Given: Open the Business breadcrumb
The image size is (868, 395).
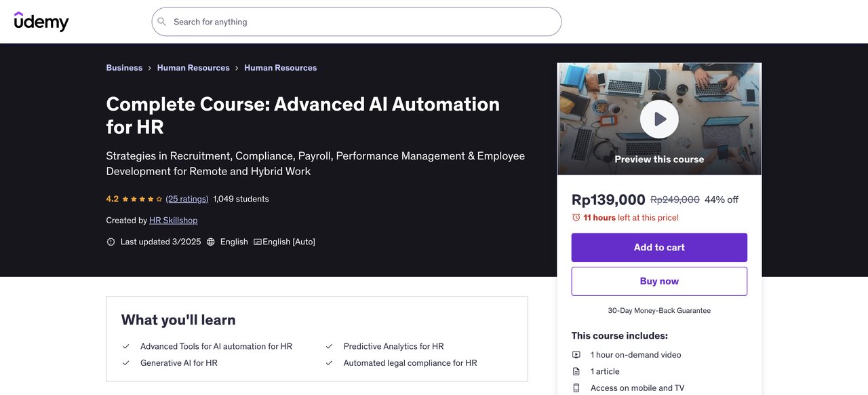Looking at the screenshot, I should click(x=124, y=68).
